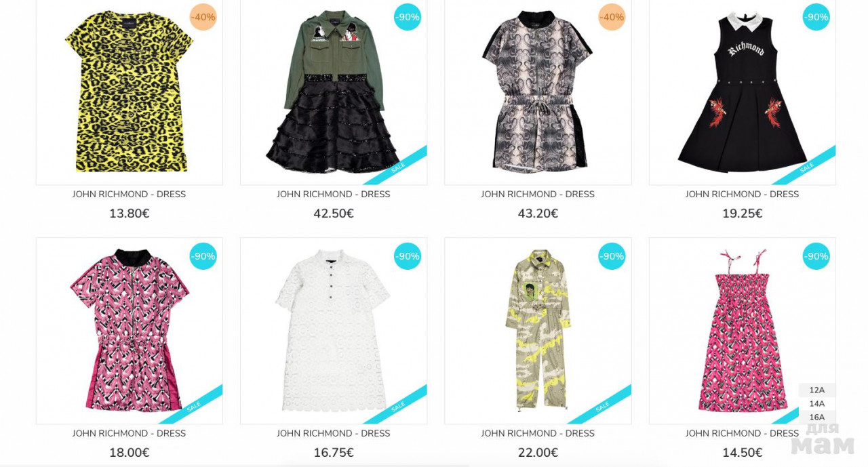Open the yellow leopard print dress image
This screenshot has width=868, height=467.
tap(129, 91)
